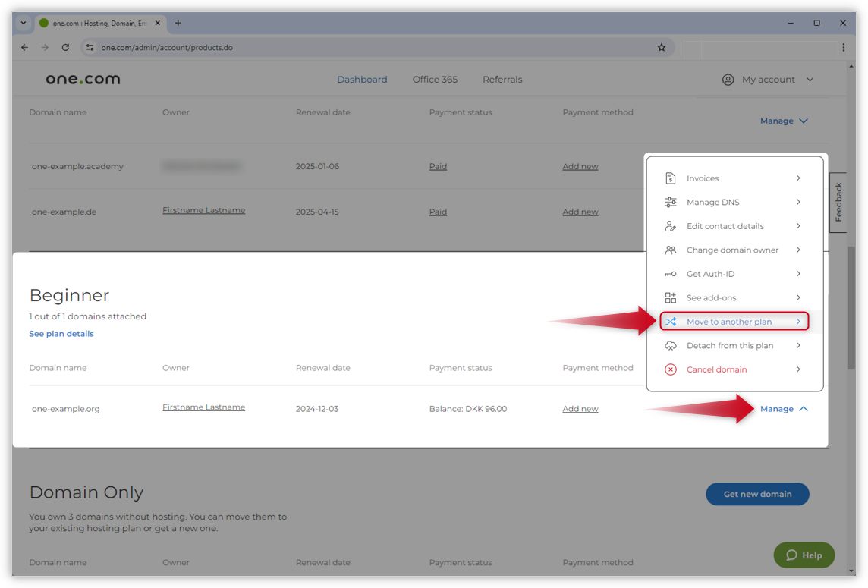Click the See add-ons grid icon
The image size is (868, 588).
point(670,298)
